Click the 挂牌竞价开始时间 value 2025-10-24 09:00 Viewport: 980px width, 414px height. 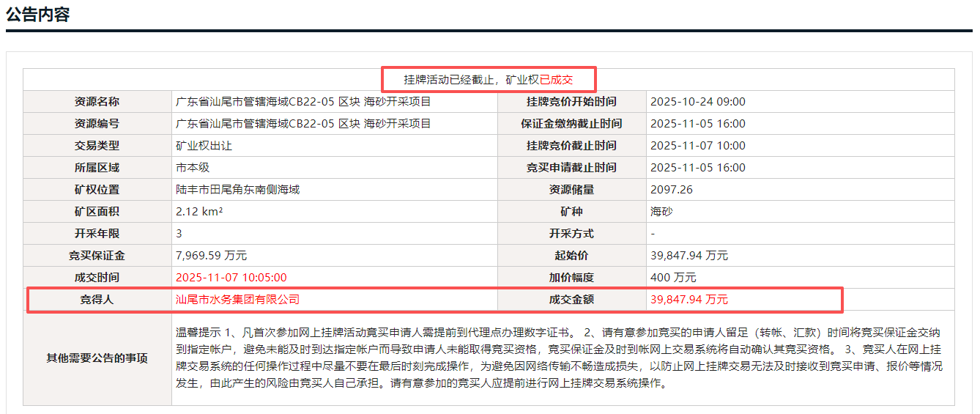click(697, 102)
